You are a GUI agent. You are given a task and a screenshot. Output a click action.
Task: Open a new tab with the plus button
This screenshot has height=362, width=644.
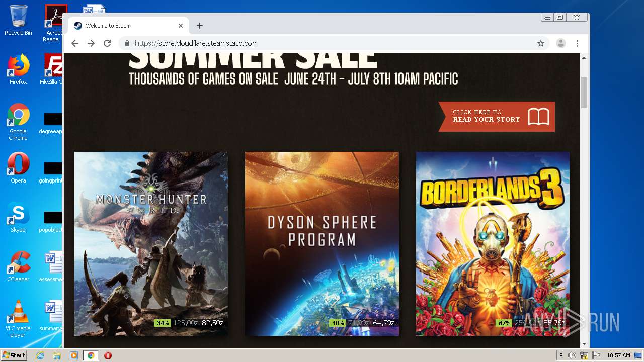click(x=200, y=26)
